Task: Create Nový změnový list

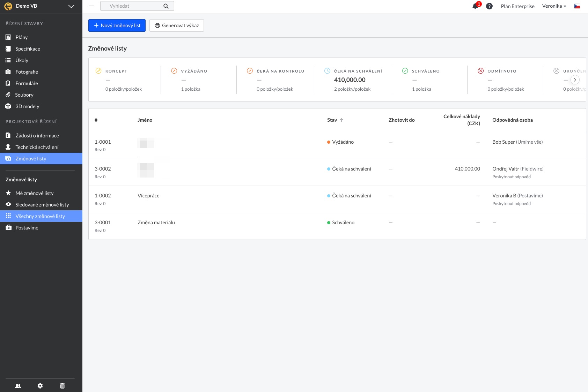Action: pyautogui.click(x=117, y=25)
